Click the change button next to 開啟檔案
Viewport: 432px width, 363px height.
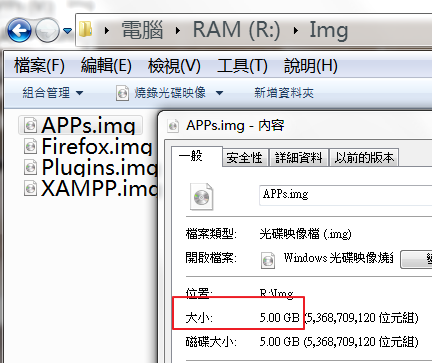pyautogui.click(x=416, y=259)
